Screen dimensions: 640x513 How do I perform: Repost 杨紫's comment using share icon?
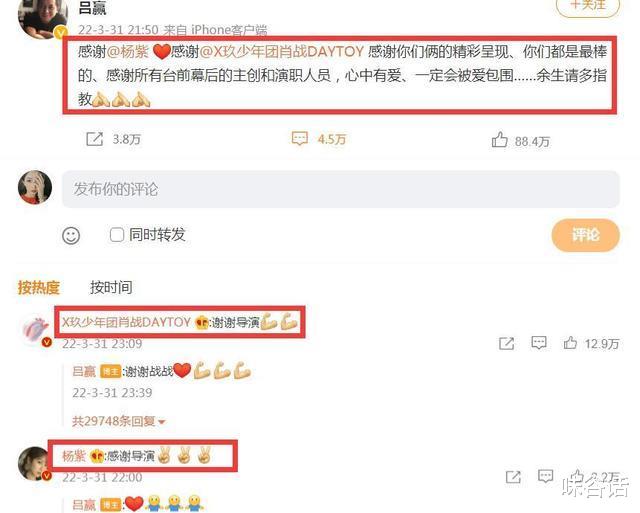513,477
